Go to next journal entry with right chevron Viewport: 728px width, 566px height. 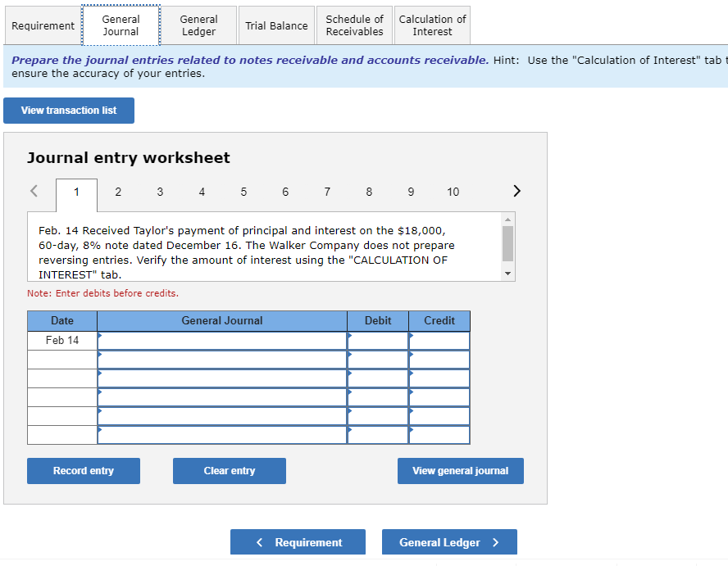tap(516, 191)
